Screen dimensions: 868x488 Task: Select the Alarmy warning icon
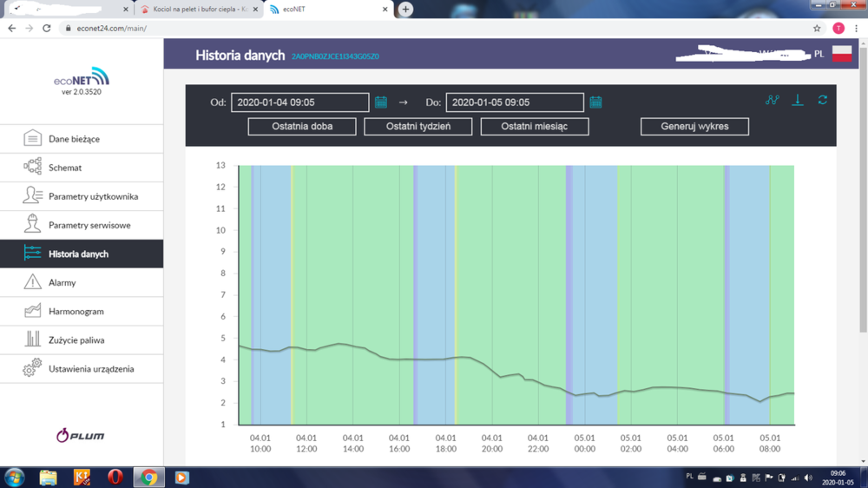[x=32, y=282]
